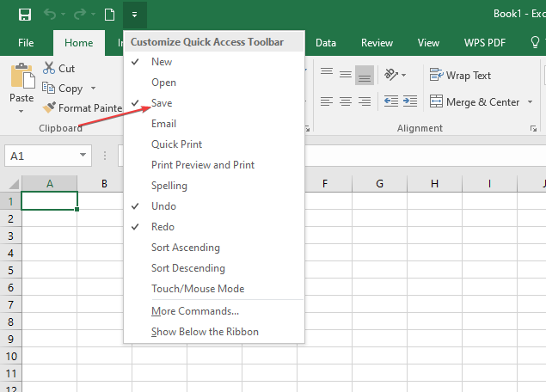Click the New document icon in title bar
This screenshot has height=392, width=546.
109,15
